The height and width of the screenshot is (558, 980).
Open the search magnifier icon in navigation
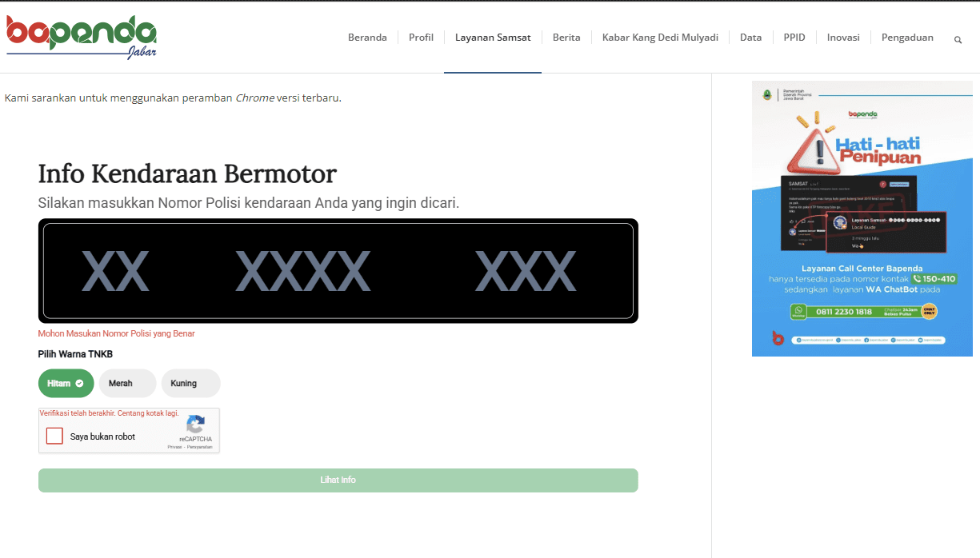[958, 39]
